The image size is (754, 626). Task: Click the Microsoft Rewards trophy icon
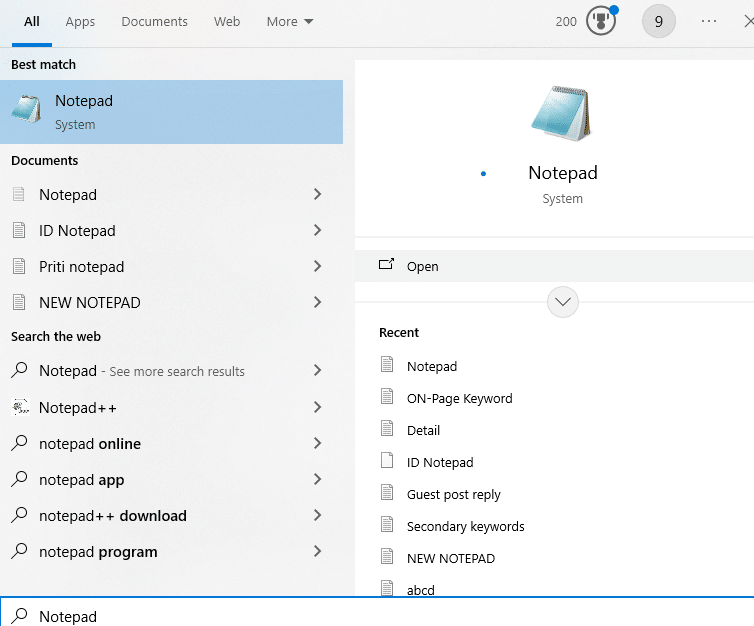pyautogui.click(x=600, y=21)
